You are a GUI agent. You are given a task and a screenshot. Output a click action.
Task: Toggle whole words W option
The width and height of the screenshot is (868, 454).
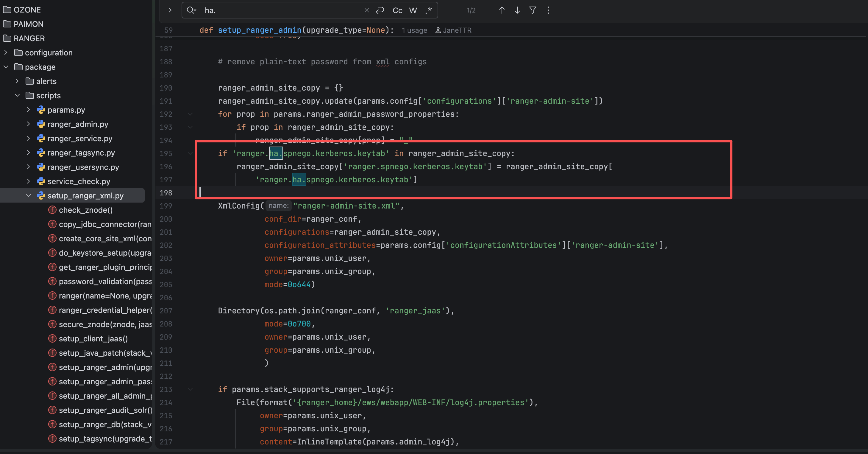pos(413,10)
